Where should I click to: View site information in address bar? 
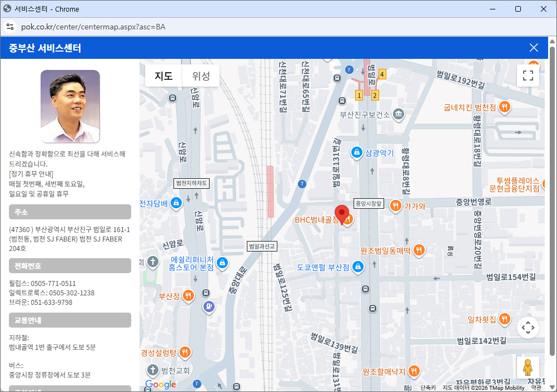pos(9,27)
